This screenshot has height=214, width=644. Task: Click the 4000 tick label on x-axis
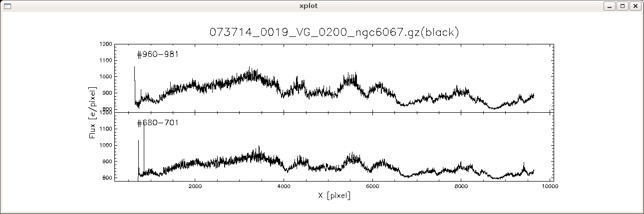click(x=284, y=187)
